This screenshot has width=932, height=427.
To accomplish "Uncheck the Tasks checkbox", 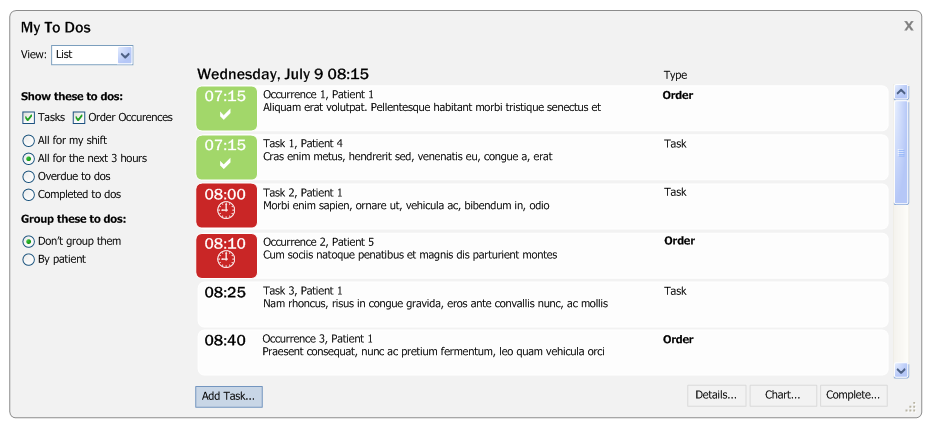I will point(29,118).
